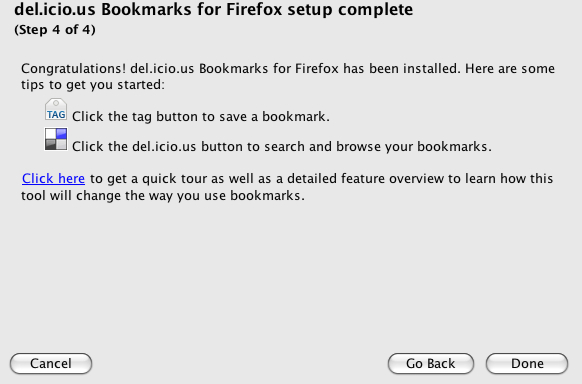
Task: Click the setup complete heading text
Action: (x=213, y=9)
